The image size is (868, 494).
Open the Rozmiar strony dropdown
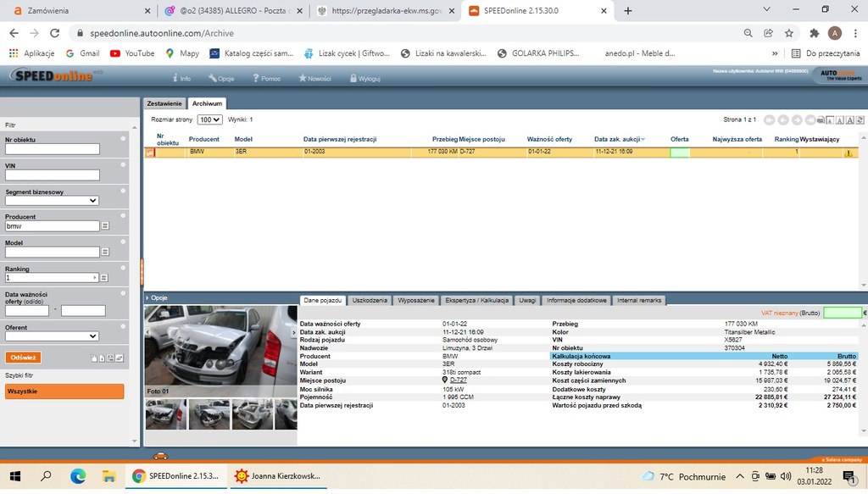coord(210,120)
